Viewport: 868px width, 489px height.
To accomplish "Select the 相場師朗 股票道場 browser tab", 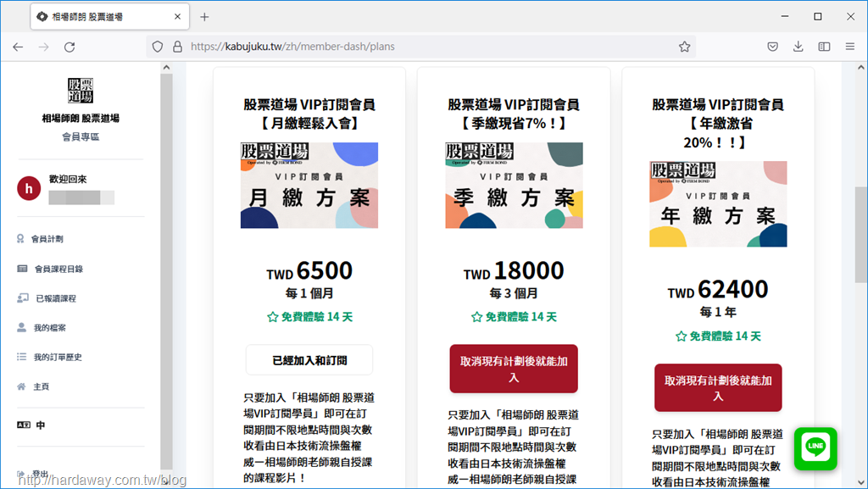I will pos(110,17).
